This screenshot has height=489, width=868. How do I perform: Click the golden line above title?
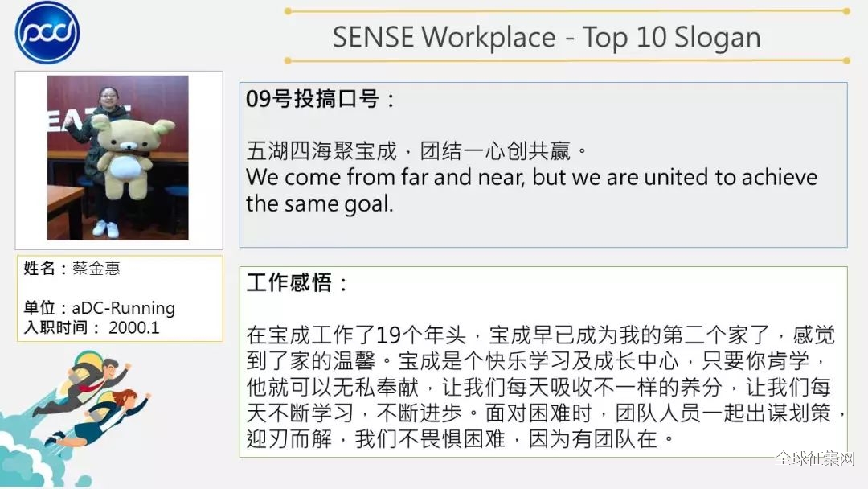pyautogui.click(x=567, y=11)
